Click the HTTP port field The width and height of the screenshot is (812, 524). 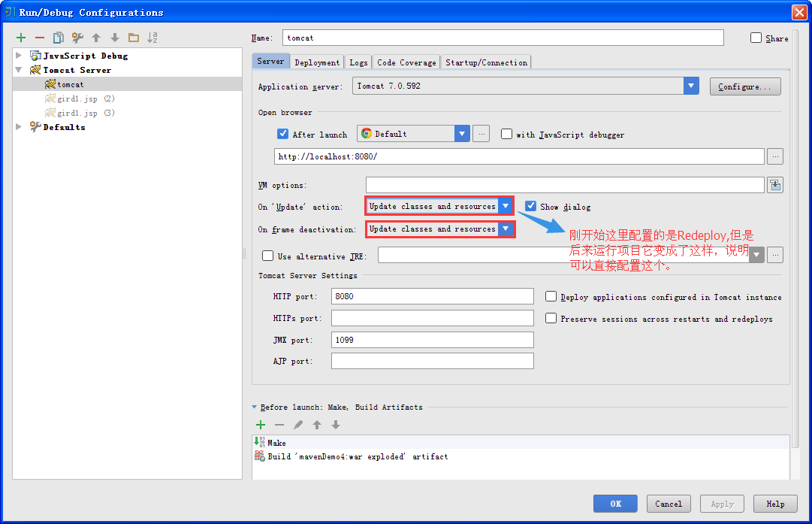pos(433,296)
